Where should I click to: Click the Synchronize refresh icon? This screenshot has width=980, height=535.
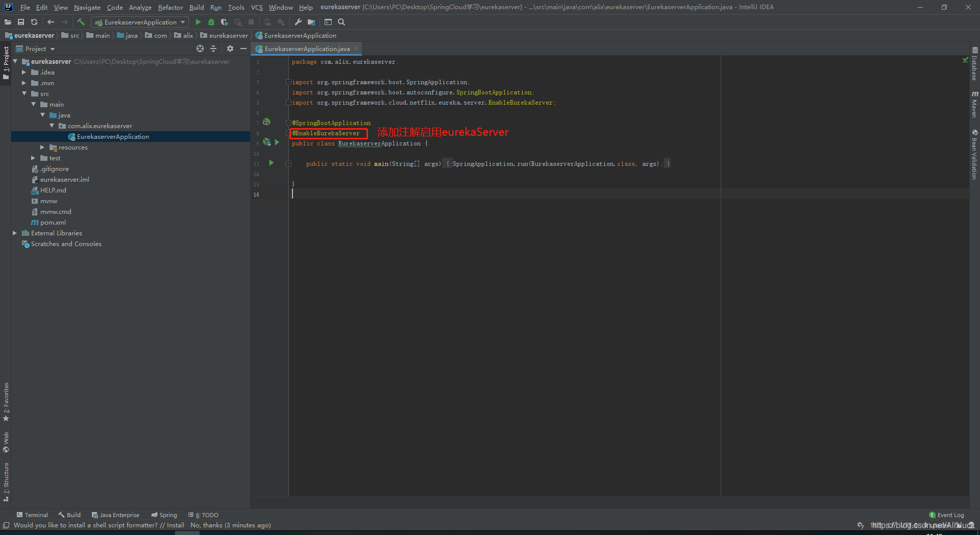tap(34, 22)
